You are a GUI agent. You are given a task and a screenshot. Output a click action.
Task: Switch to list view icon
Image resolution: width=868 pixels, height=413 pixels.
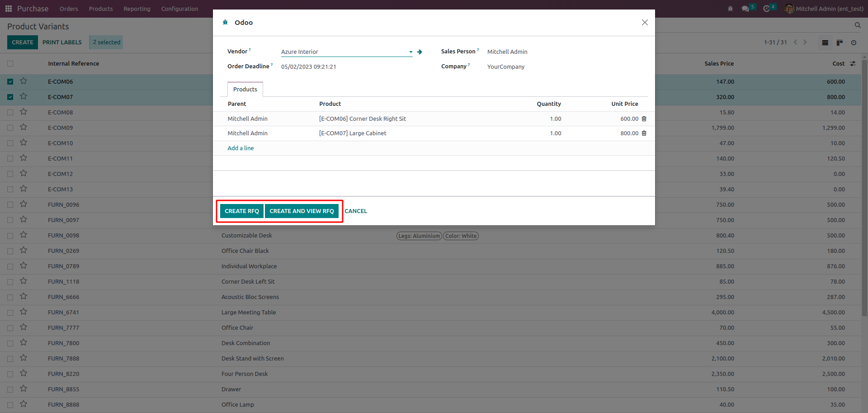pos(825,43)
